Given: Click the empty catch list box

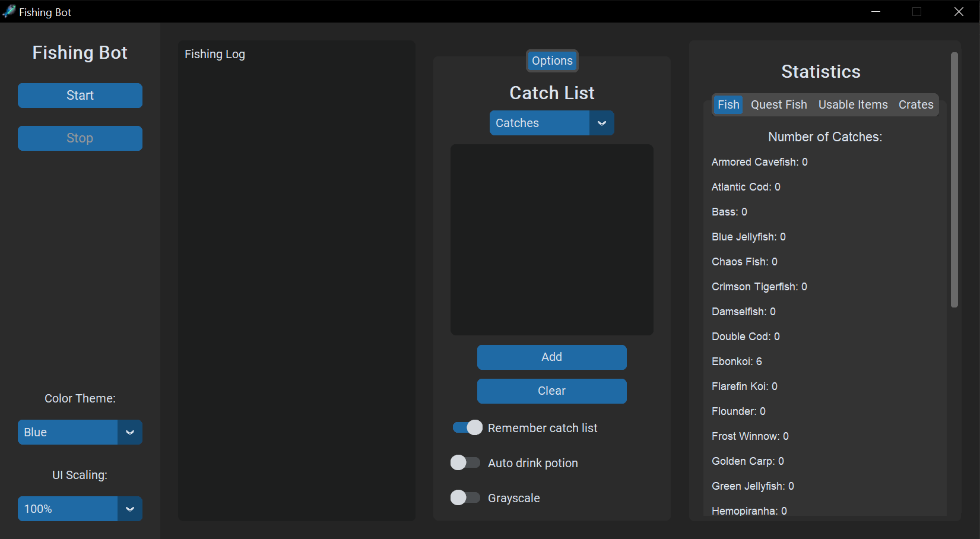Looking at the screenshot, I should tap(551, 240).
